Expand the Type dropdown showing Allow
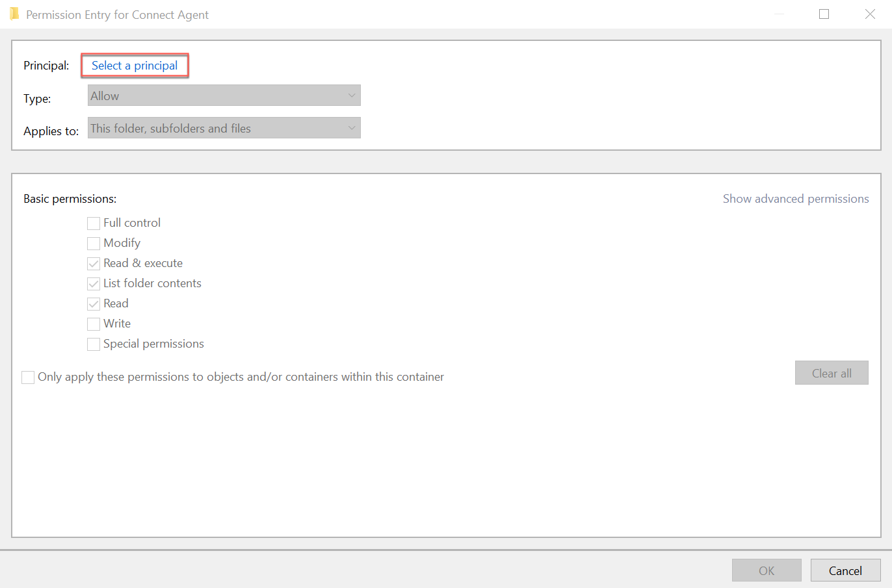Screen dimensions: 892x588 pyautogui.click(x=224, y=96)
